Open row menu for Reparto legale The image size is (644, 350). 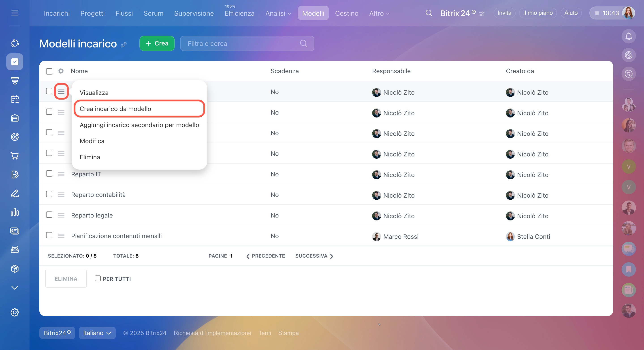(x=61, y=215)
